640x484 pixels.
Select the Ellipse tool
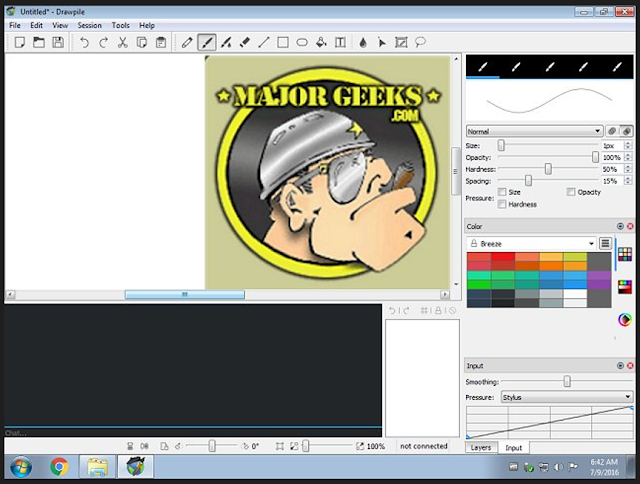coord(302,42)
